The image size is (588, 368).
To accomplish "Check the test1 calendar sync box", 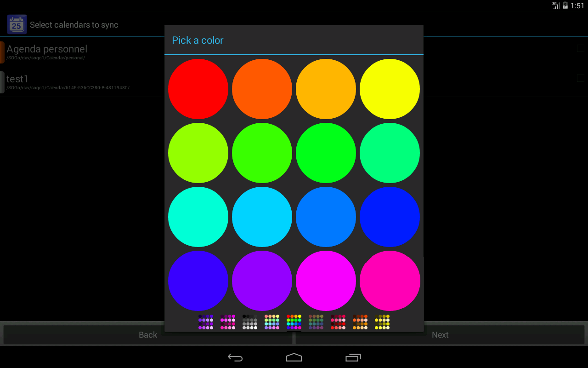I will (581, 78).
